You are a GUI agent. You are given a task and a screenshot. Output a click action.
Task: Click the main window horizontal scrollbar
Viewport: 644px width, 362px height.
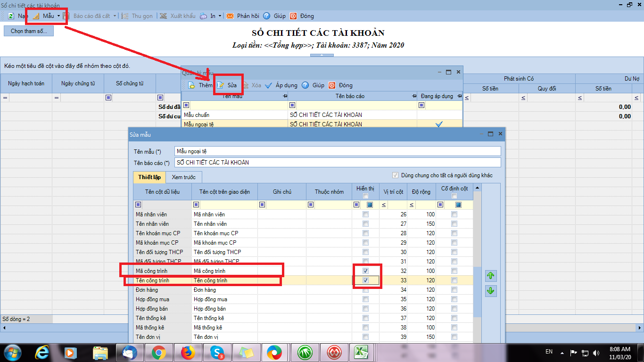(x=322, y=327)
